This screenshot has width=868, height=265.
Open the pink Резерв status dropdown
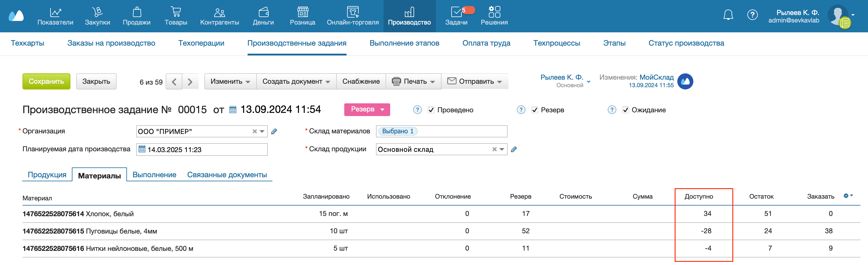[366, 110]
